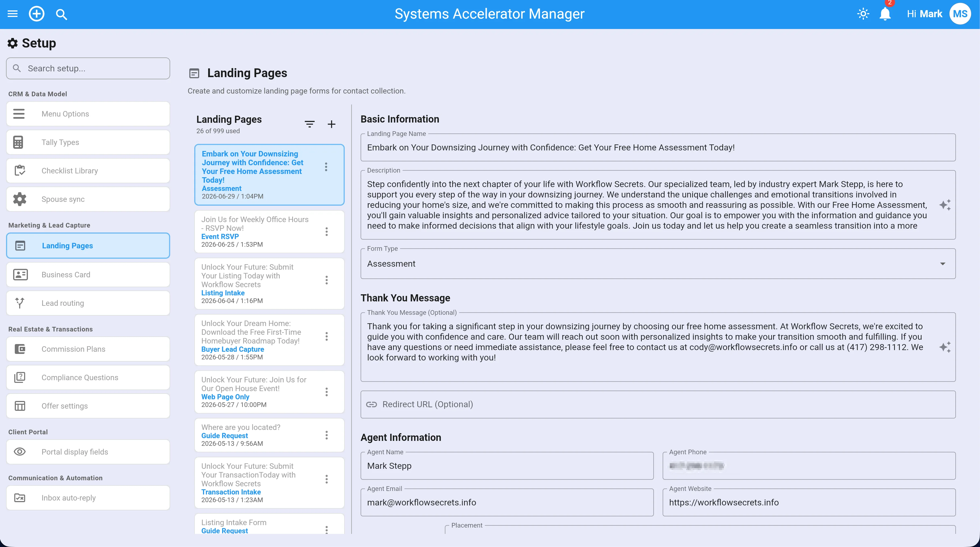Click the Spouse sync gear icon
The height and width of the screenshot is (547, 980).
(x=19, y=199)
